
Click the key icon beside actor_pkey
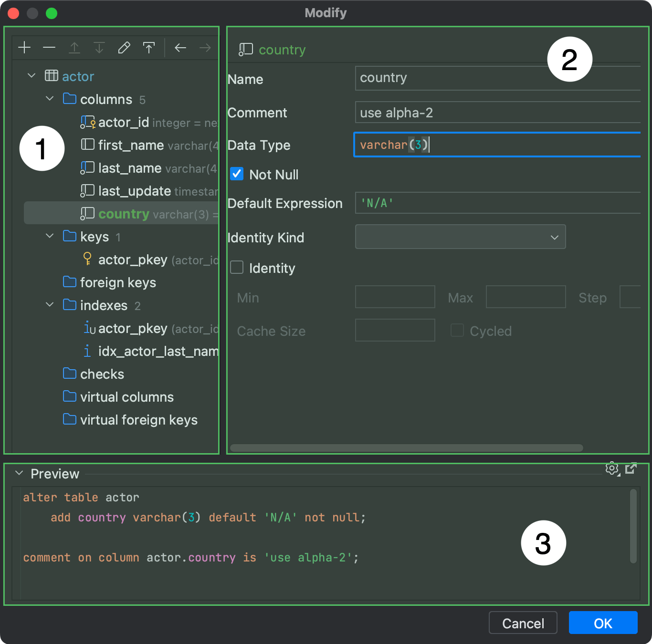87,259
